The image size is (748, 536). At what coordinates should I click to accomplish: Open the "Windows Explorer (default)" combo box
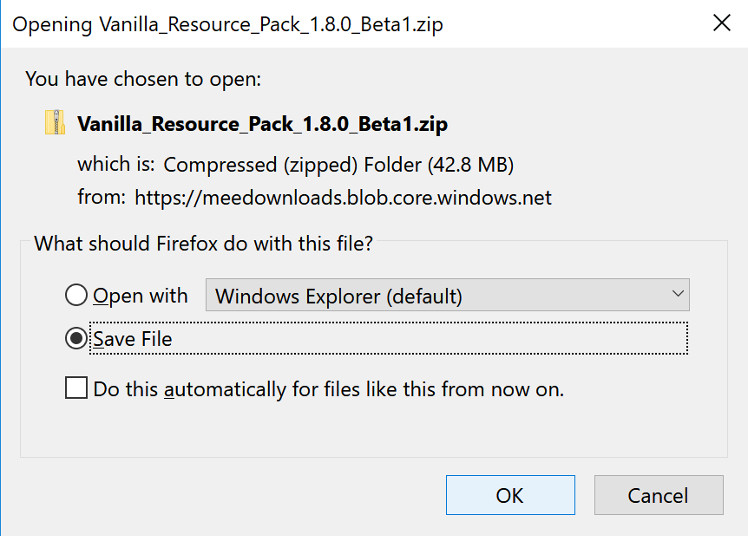coord(447,296)
